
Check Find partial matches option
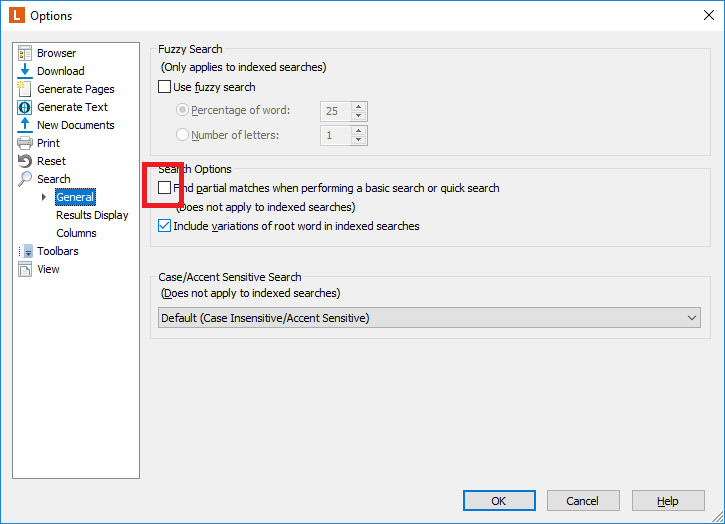pos(165,188)
